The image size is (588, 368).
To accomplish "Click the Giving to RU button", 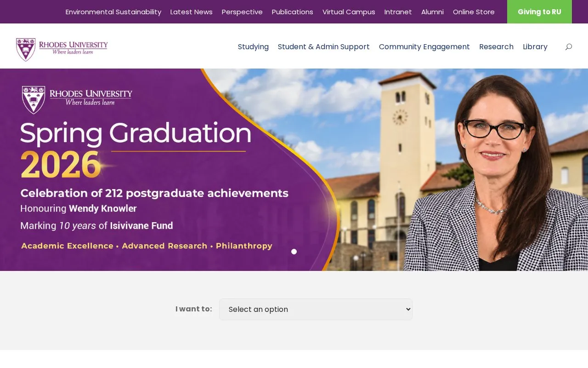I will (x=539, y=12).
